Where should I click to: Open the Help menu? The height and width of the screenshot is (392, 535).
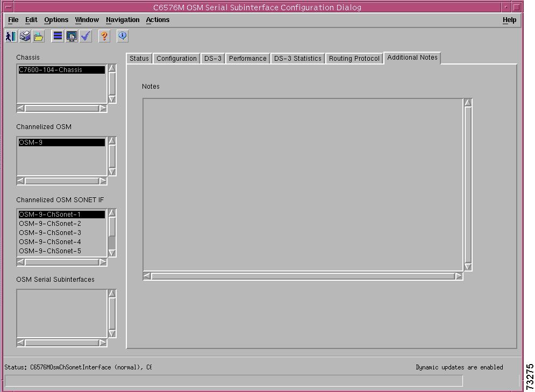[x=509, y=20]
